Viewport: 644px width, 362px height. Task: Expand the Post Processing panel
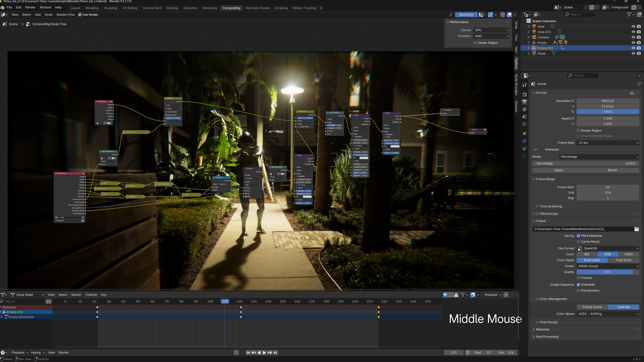point(547,337)
